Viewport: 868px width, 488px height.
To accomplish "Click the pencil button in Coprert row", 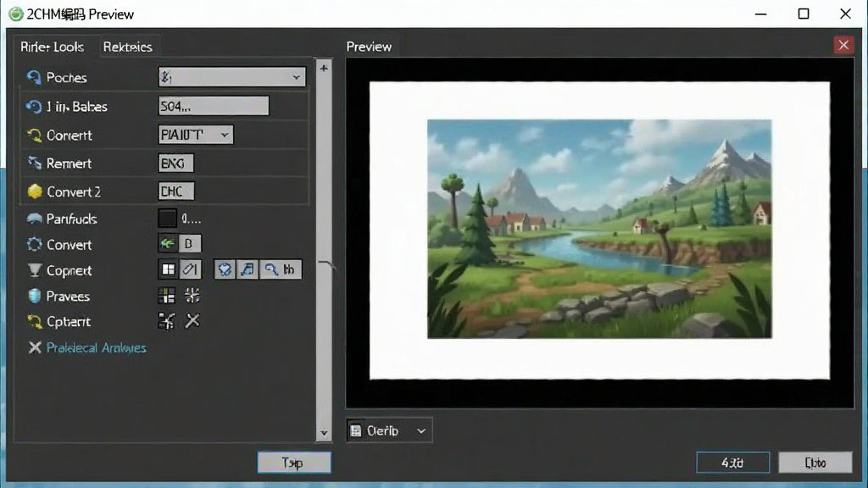I will pos(191,269).
